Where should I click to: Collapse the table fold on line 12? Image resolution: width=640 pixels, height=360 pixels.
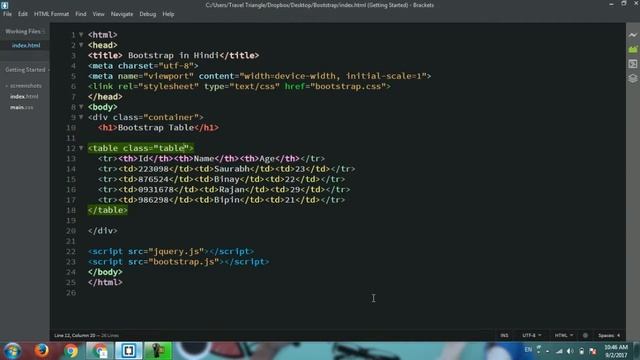(81, 148)
